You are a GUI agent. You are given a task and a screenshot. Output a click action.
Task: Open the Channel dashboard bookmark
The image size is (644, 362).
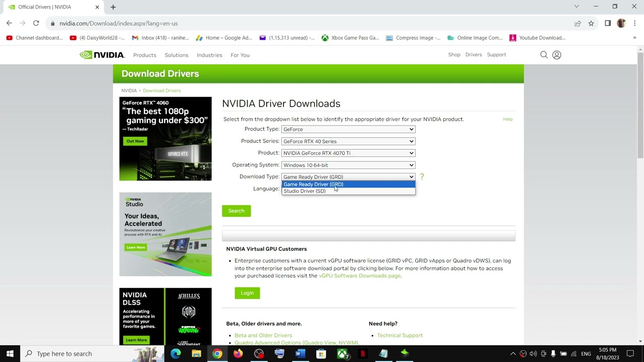coord(34,38)
